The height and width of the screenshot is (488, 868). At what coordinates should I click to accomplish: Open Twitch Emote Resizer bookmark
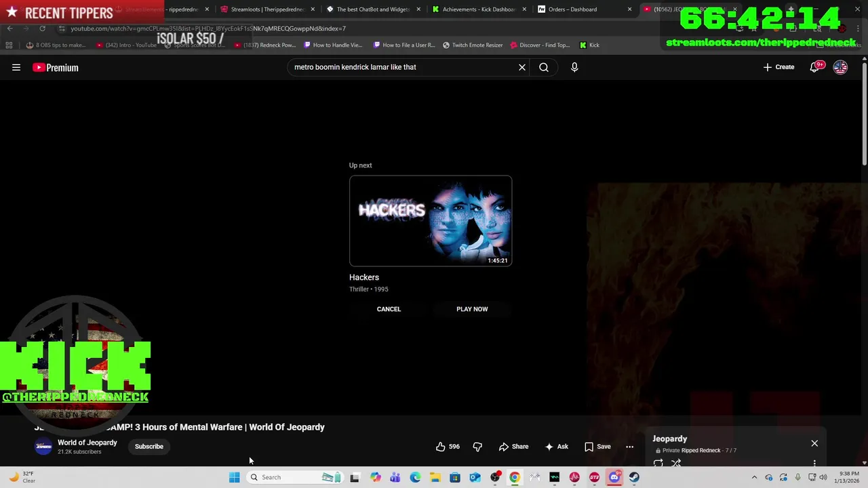(473, 45)
